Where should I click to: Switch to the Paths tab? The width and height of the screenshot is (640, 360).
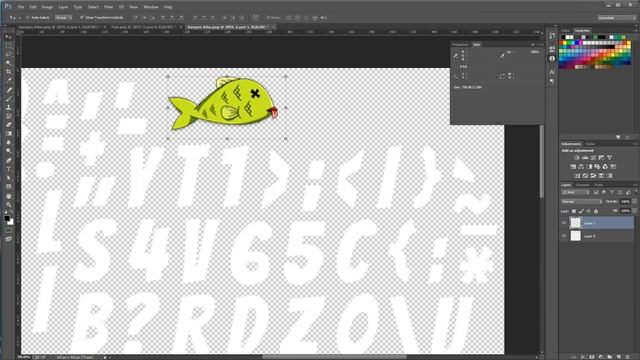(x=598, y=185)
